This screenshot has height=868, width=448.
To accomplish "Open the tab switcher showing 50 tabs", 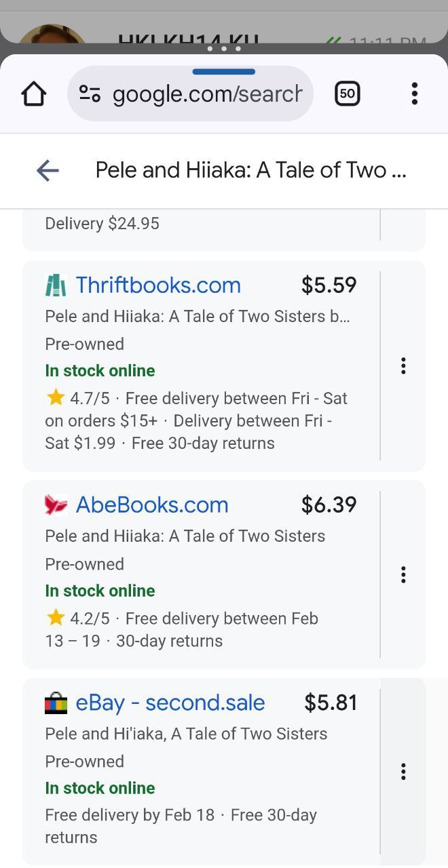I will (x=347, y=94).
